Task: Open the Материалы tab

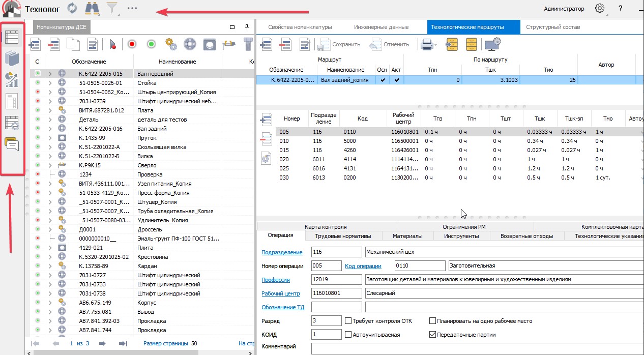Action: [x=407, y=236]
